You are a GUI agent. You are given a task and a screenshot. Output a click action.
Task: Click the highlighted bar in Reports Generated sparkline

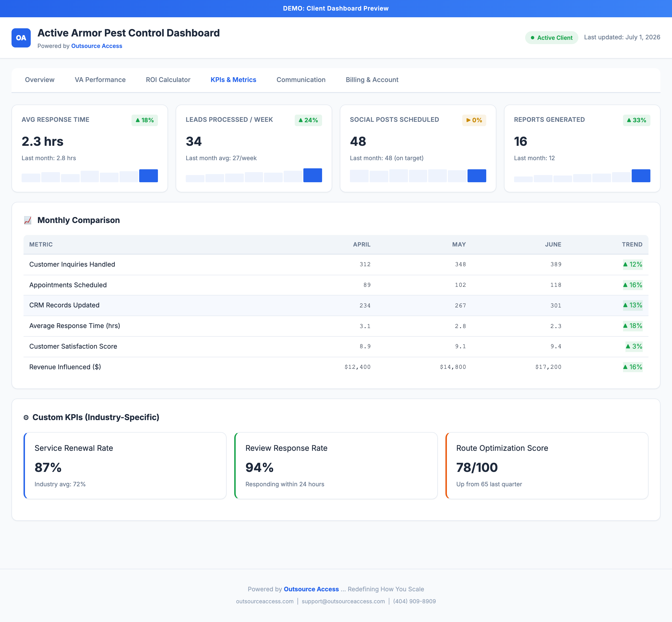point(641,176)
